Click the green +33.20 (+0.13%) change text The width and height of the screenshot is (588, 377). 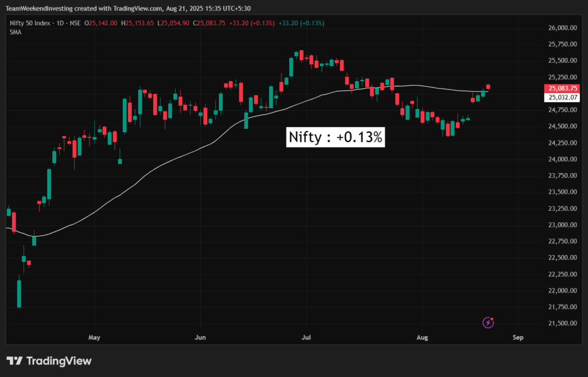coord(301,23)
